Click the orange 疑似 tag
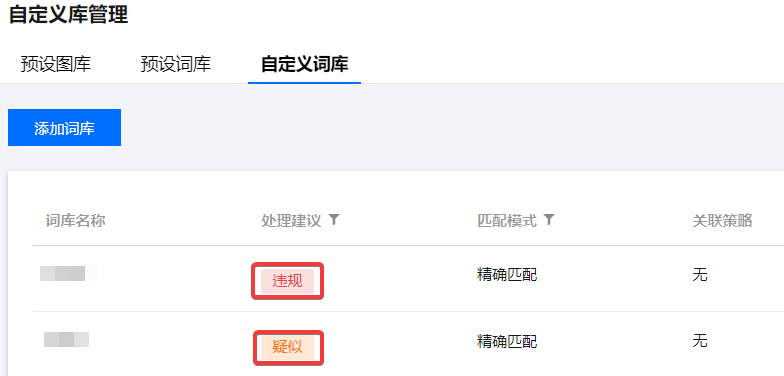The image size is (784, 376). coord(288,346)
